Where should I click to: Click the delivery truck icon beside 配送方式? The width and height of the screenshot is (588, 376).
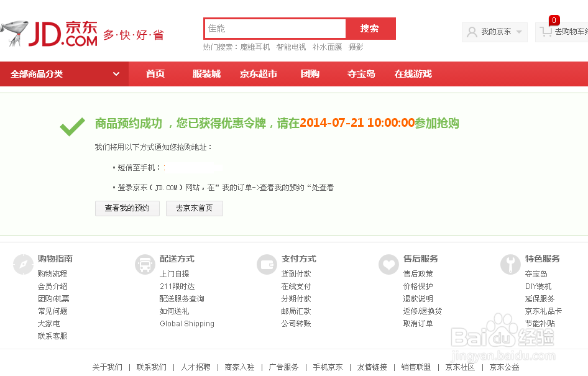click(145, 264)
